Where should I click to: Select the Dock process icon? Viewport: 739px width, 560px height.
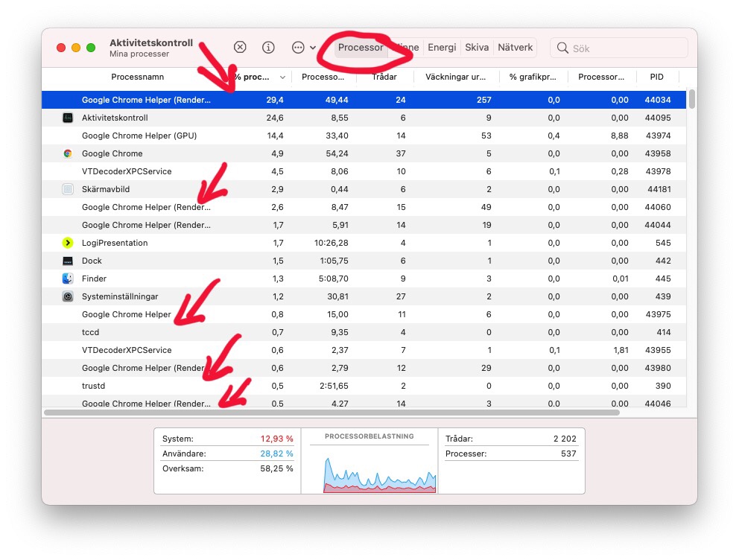tap(68, 261)
